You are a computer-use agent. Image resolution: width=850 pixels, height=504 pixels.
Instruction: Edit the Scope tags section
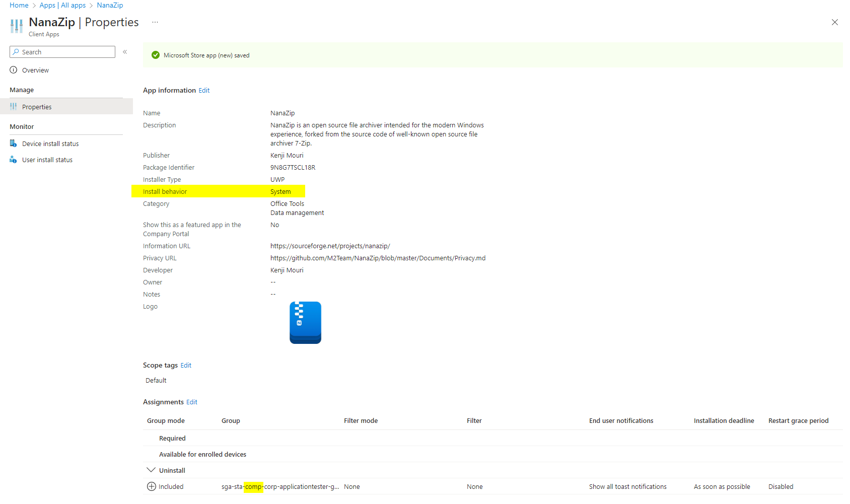(186, 366)
